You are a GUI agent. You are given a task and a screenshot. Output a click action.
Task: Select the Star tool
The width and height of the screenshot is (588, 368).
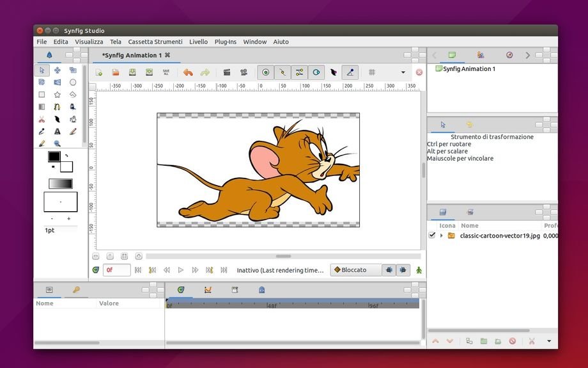tap(57, 95)
